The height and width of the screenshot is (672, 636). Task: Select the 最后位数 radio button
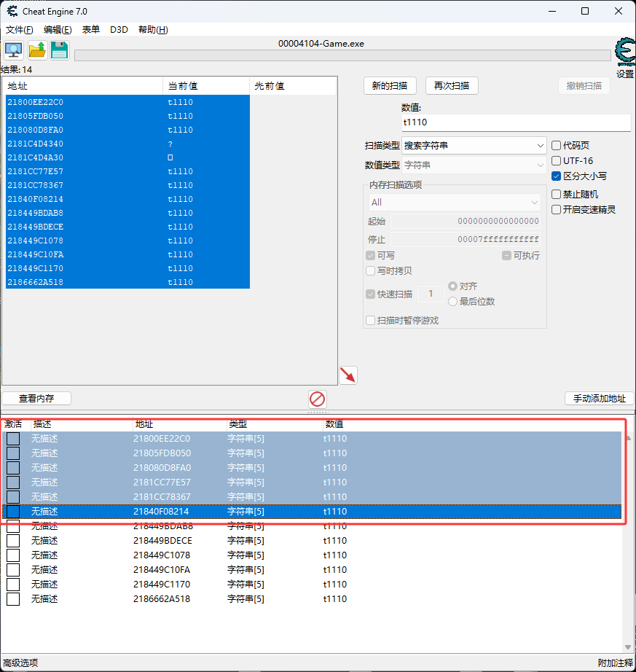[452, 302]
